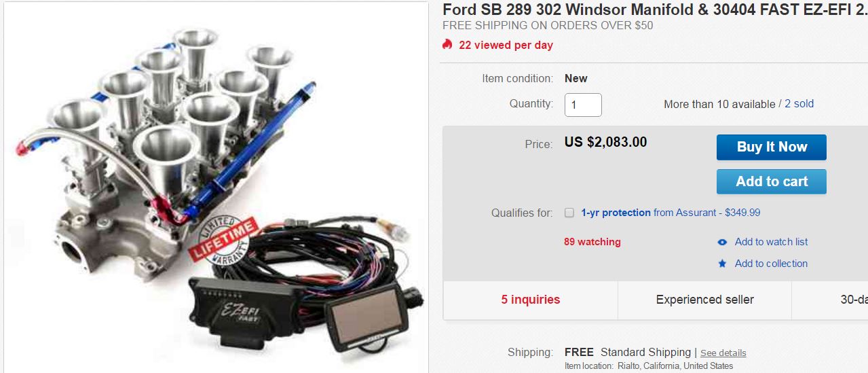Open the 1-yr protection from Assurant link
Screen dimensions: 868x373
[671, 213]
